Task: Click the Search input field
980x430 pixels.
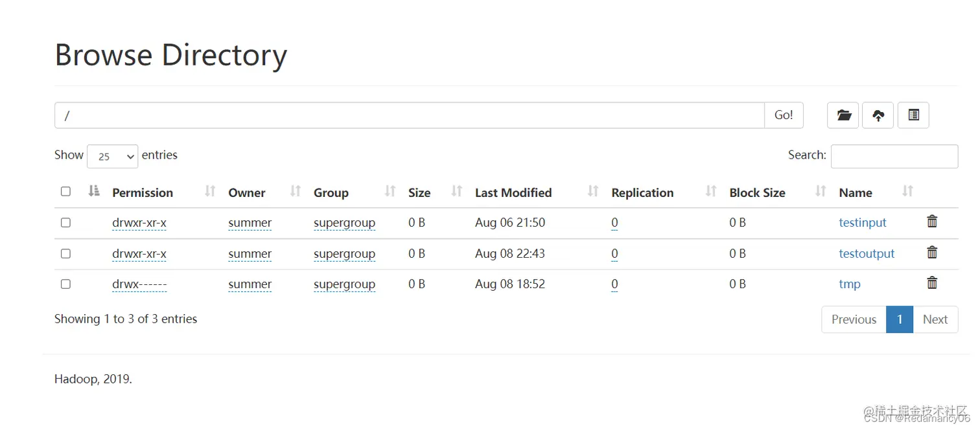Action: click(x=894, y=156)
